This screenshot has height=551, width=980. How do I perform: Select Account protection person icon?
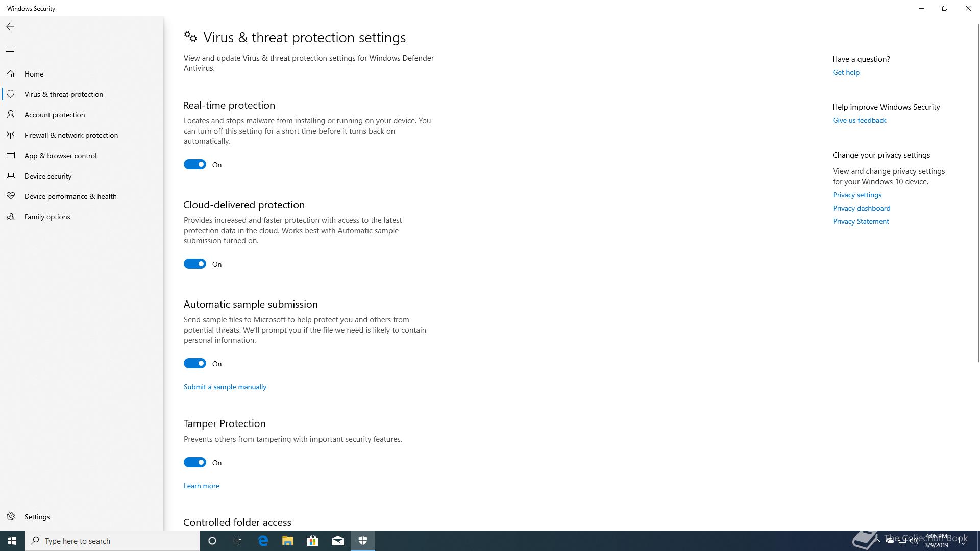pos(11,115)
